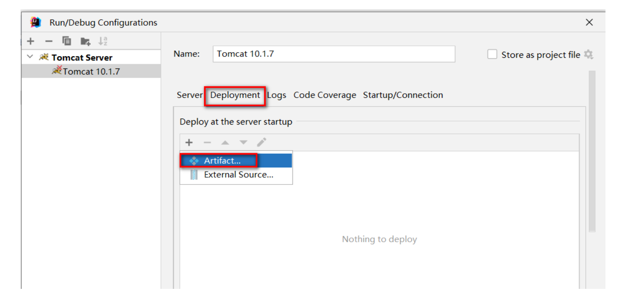Switch to the Startup/Connection tab
This screenshot has height=300, width=644.
coord(403,95)
